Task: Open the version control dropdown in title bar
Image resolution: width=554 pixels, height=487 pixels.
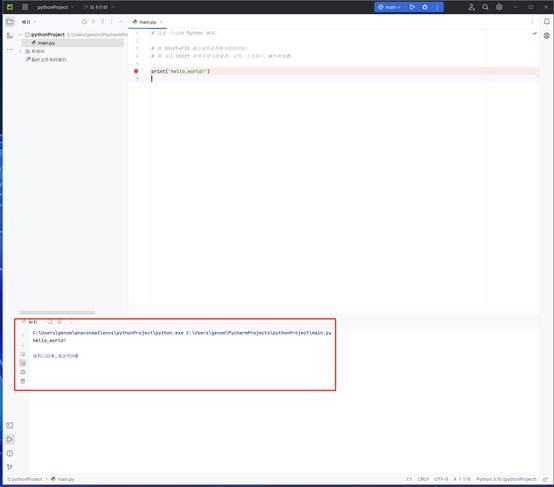Action: 99,7
